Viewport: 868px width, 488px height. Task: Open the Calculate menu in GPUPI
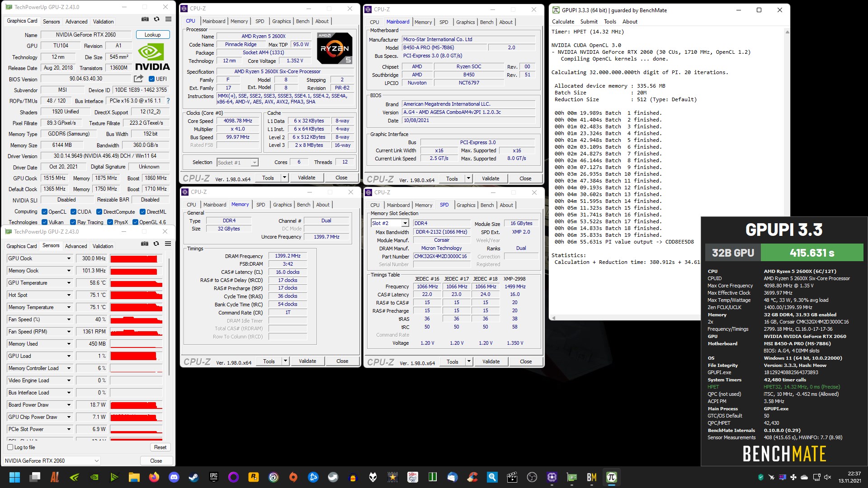[563, 21]
